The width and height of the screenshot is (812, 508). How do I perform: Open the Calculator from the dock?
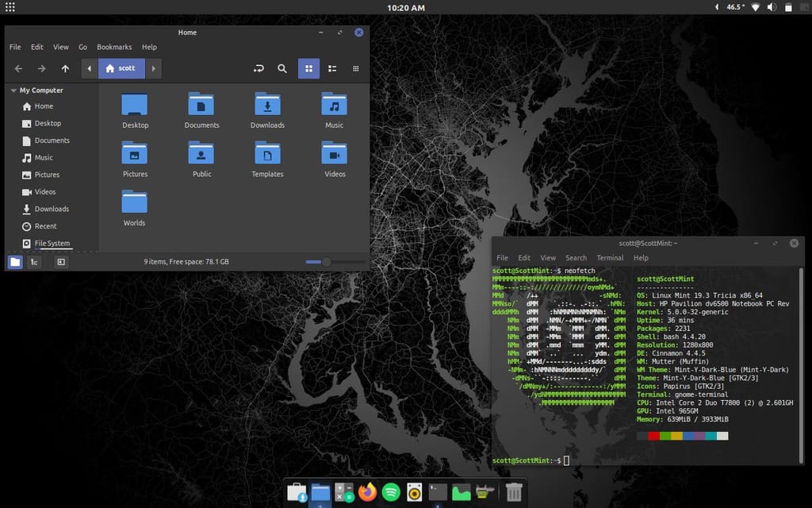point(343,492)
